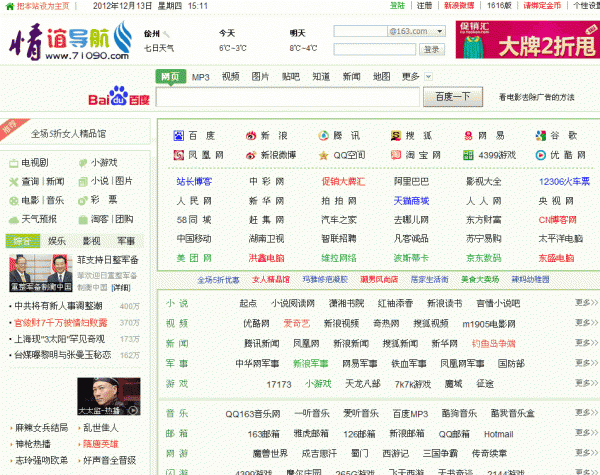600x475 pixels.
Task: Click the Phoenix icon beside 凤凰网
Action: tap(179, 155)
